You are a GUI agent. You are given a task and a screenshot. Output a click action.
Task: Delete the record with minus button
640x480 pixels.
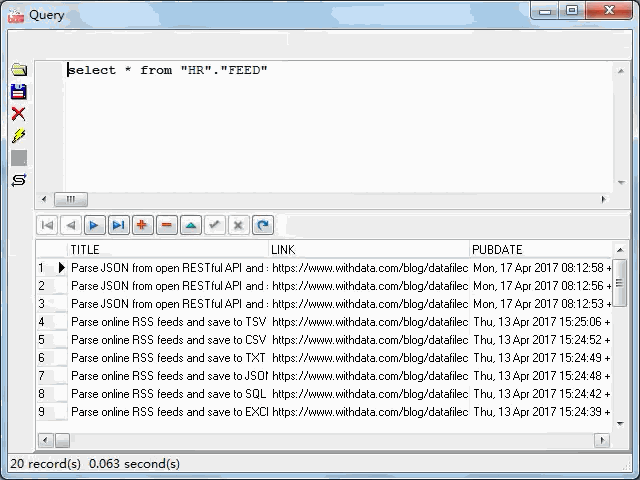tap(167, 225)
